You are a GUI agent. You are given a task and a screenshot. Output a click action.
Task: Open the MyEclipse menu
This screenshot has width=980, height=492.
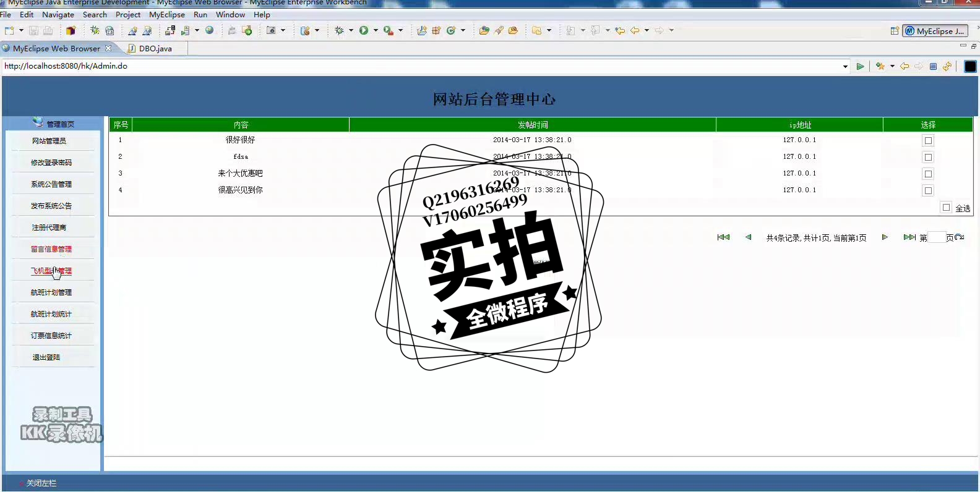[167, 14]
